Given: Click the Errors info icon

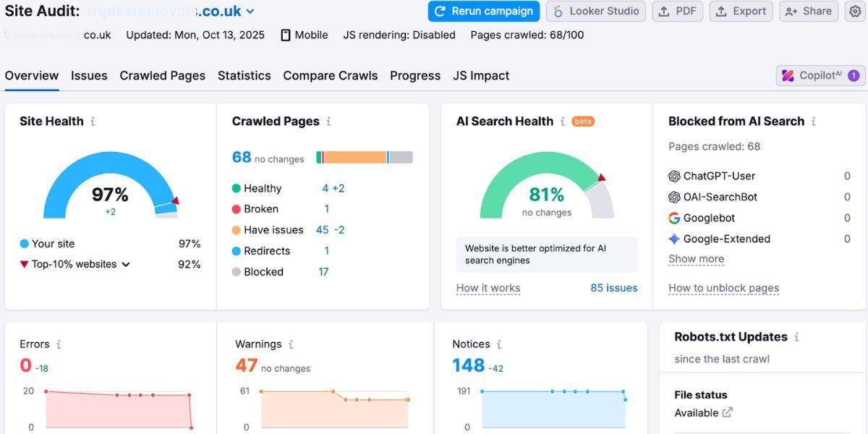Looking at the screenshot, I should (59, 344).
